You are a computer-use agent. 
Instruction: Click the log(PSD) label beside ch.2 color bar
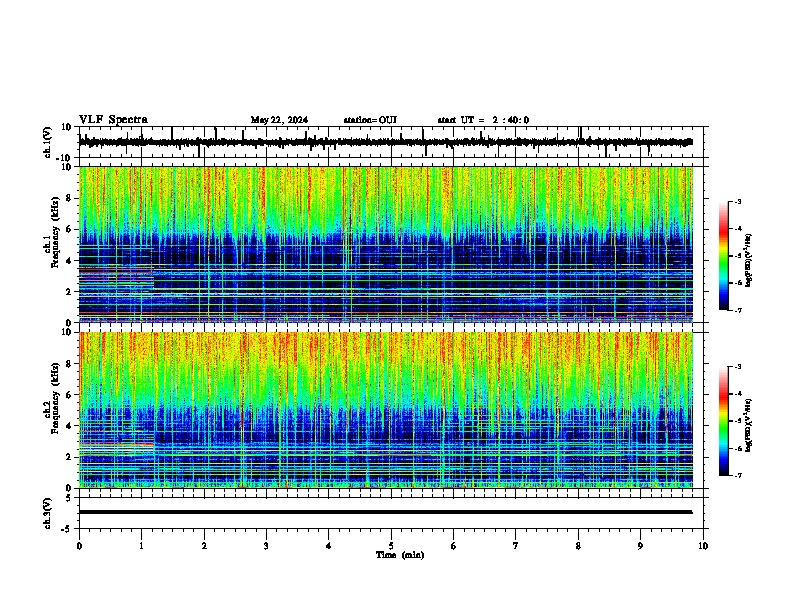[x=749, y=426]
